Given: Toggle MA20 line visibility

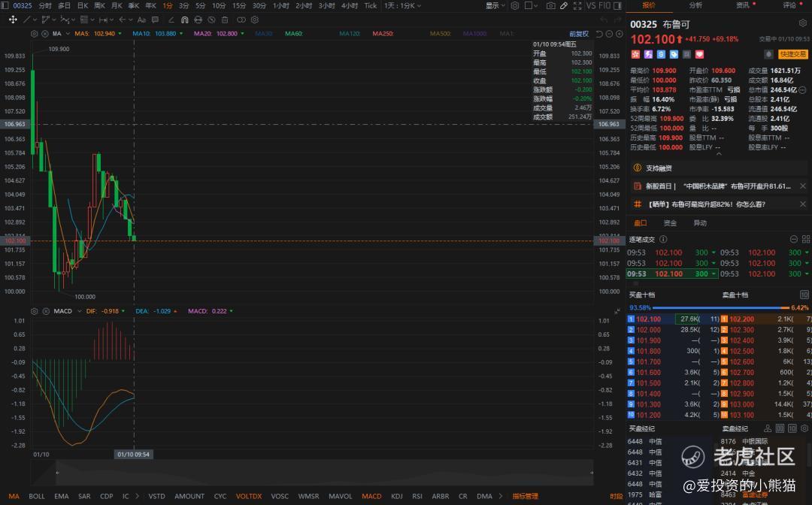Looking at the screenshot, I should point(219,34).
